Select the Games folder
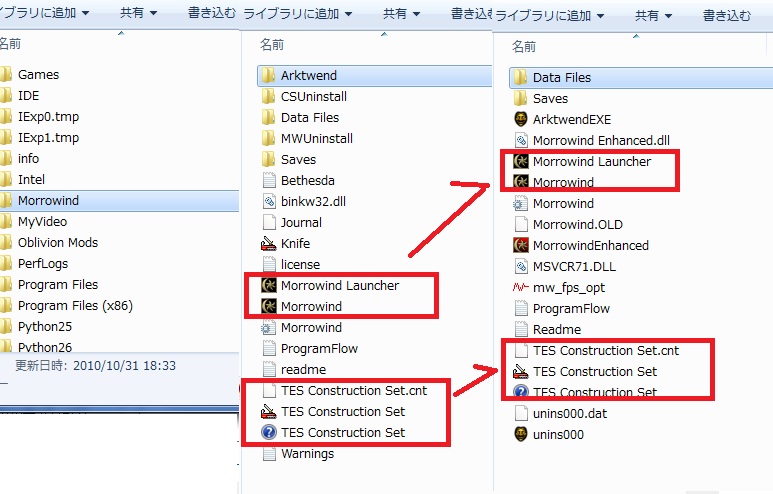The image size is (773, 494). pos(38,75)
